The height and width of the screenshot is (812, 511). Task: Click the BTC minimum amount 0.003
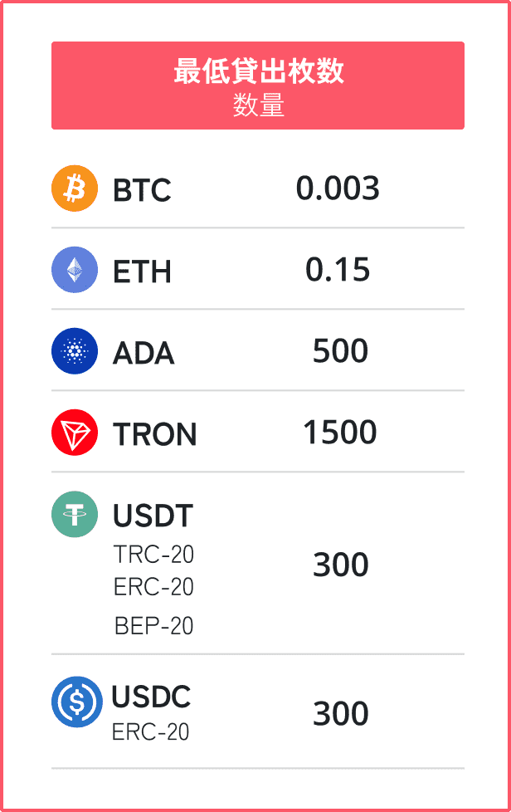point(338,188)
